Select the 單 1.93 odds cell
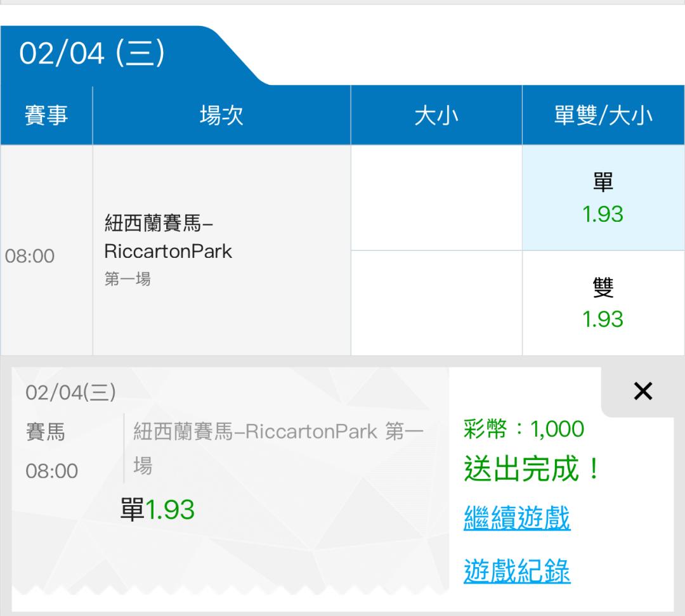The width and height of the screenshot is (685, 616). pos(603,198)
